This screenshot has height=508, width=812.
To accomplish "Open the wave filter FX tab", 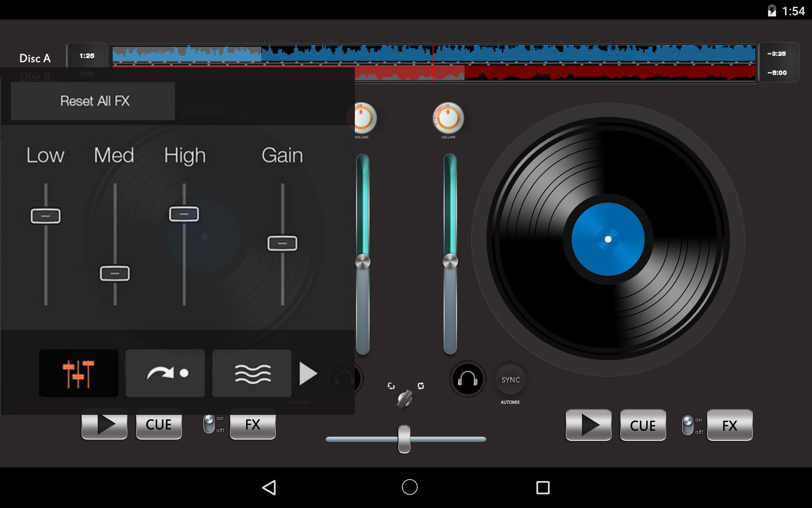I will pos(252,373).
